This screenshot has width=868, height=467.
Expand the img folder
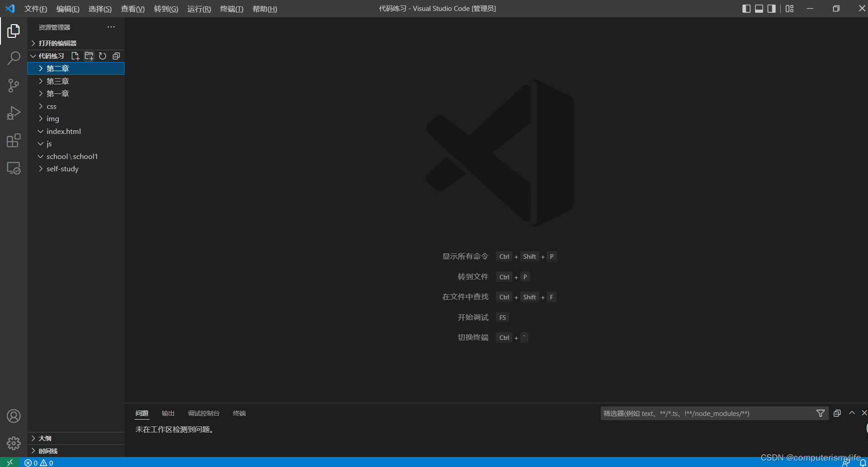pos(76,118)
